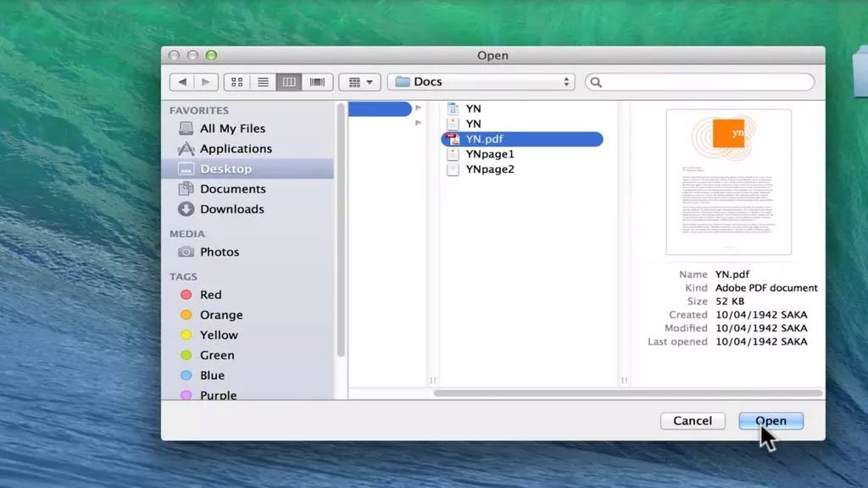Open Documents in the sidebar

coord(248,189)
